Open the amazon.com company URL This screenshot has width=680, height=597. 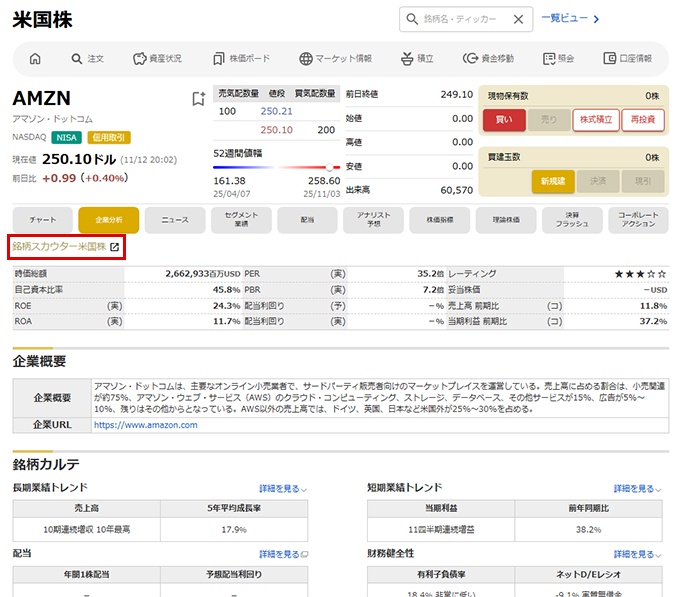(145, 424)
